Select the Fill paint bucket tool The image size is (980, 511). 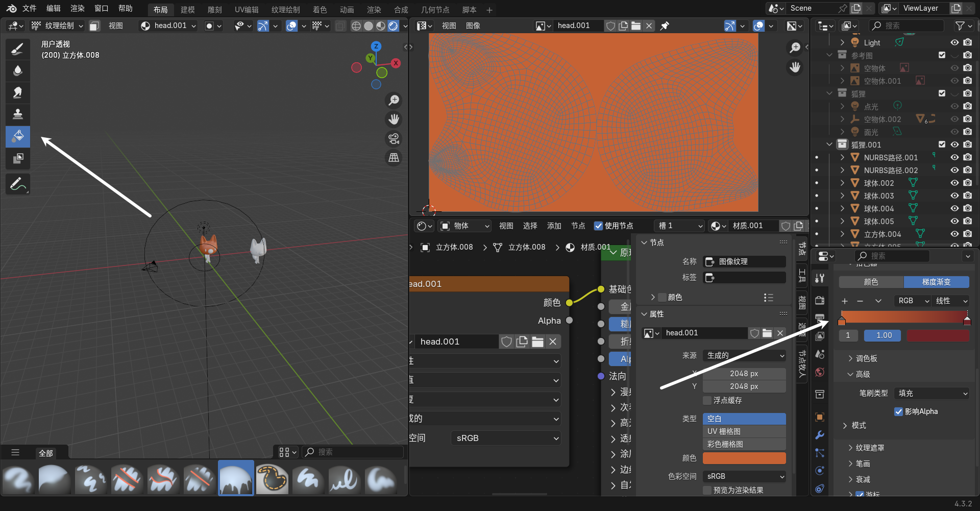pyautogui.click(x=18, y=136)
